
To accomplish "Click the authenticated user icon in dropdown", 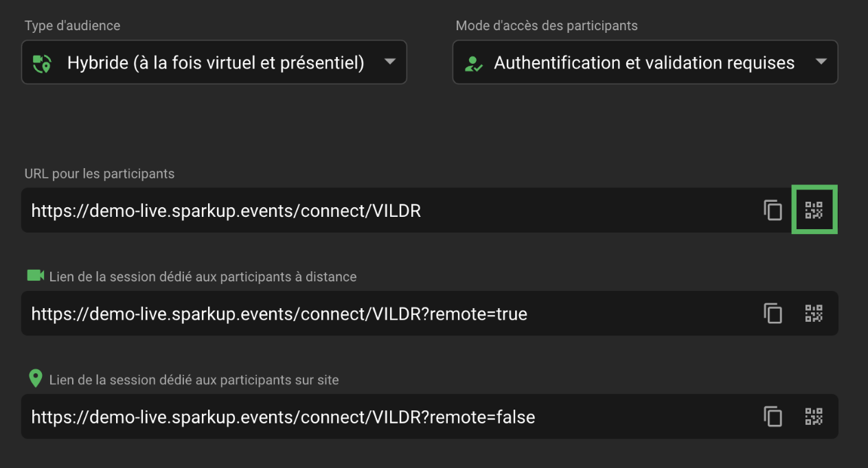I will pyautogui.click(x=474, y=63).
